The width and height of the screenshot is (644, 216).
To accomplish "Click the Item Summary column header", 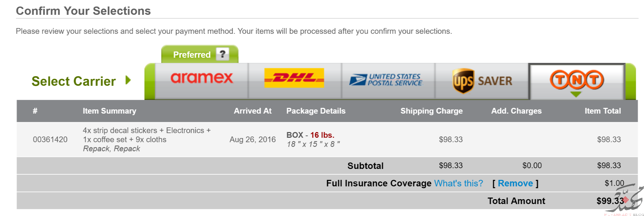I will click(x=109, y=111).
